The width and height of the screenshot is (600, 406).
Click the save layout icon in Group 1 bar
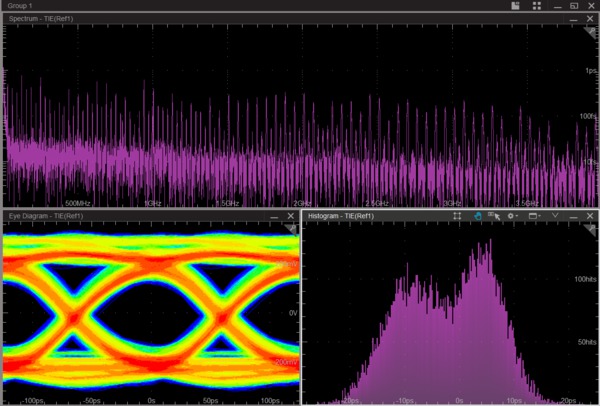pyautogui.click(x=515, y=6)
